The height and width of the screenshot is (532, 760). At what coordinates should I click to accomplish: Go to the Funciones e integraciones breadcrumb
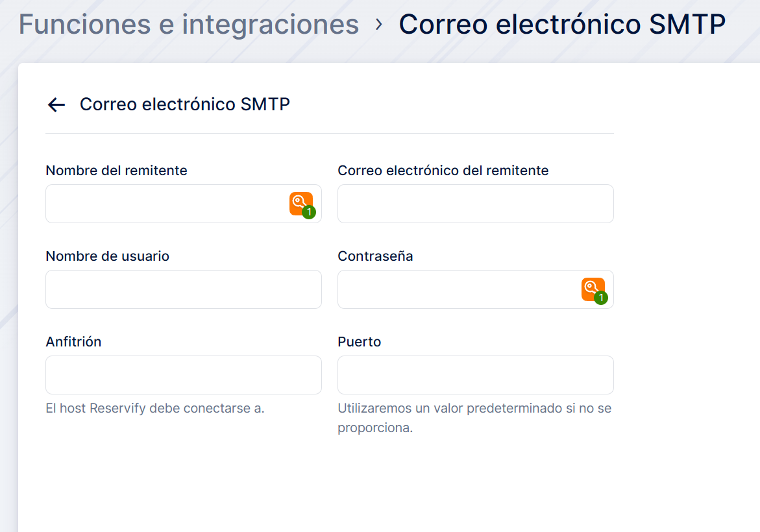[x=188, y=25]
